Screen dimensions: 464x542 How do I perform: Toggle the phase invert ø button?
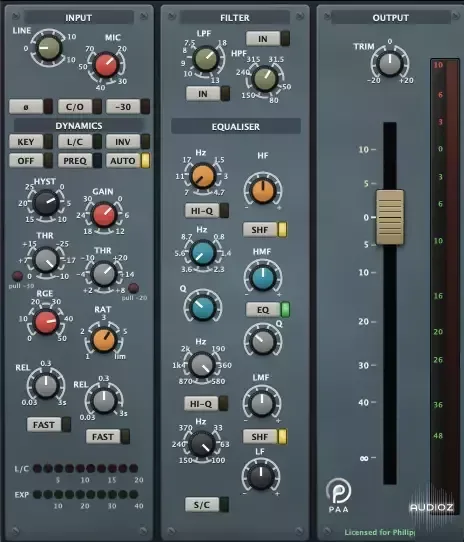(x=31, y=106)
